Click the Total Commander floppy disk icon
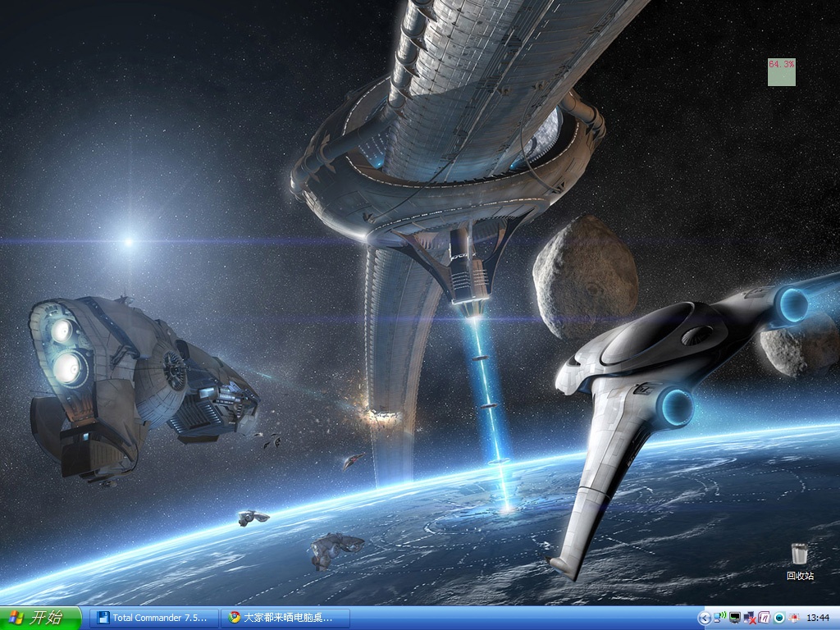This screenshot has width=840, height=630. click(103, 618)
